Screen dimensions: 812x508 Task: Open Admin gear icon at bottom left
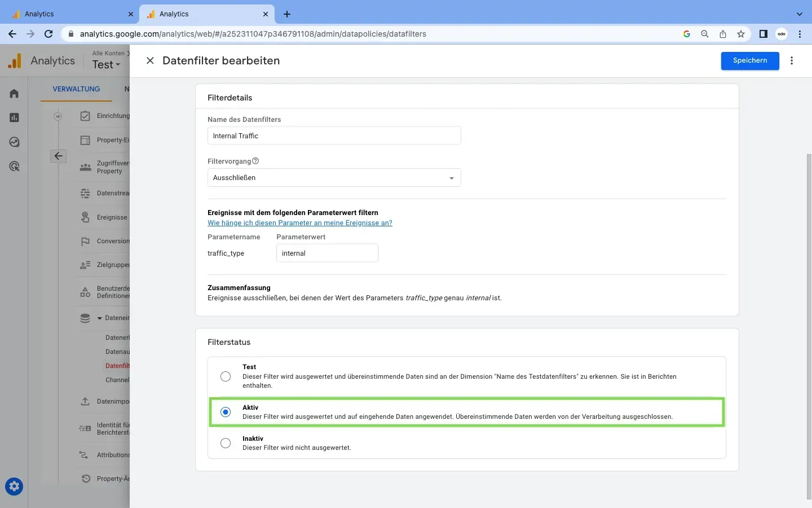(14, 487)
